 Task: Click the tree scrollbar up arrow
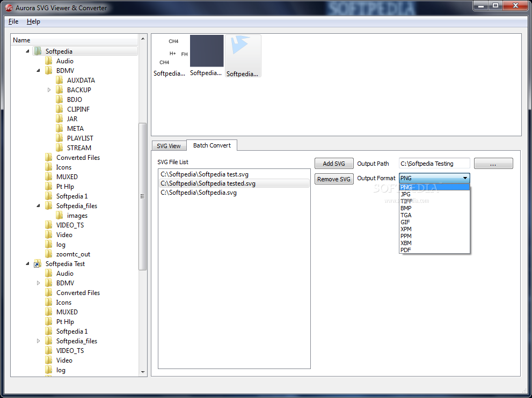(143, 39)
